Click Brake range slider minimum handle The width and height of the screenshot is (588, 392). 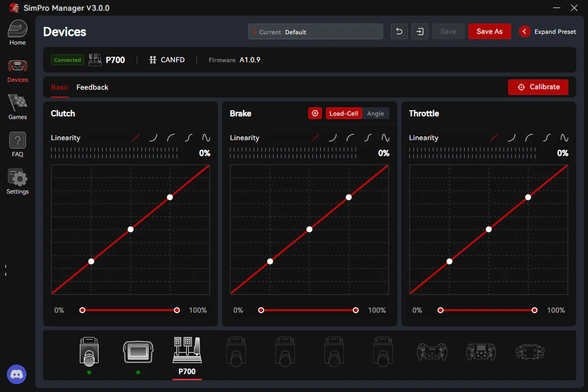pyautogui.click(x=261, y=310)
